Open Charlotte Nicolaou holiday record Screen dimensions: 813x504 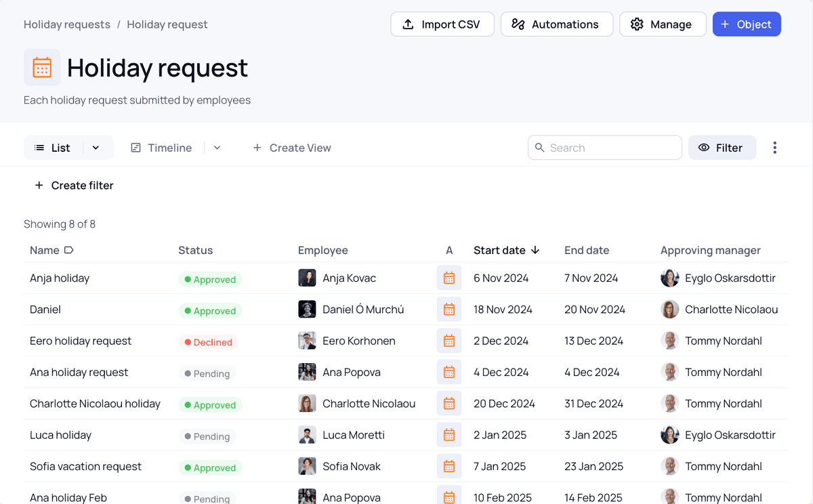click(x=95, y=404)
